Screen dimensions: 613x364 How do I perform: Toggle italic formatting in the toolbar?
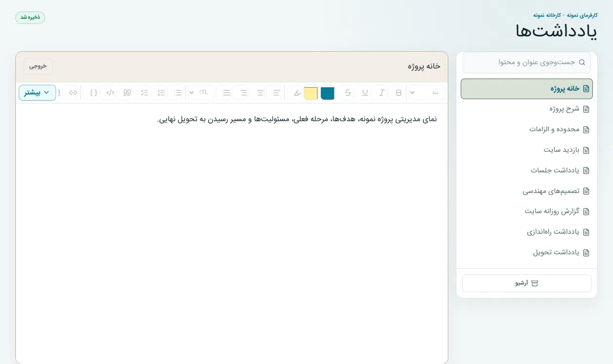click(382, 92)
